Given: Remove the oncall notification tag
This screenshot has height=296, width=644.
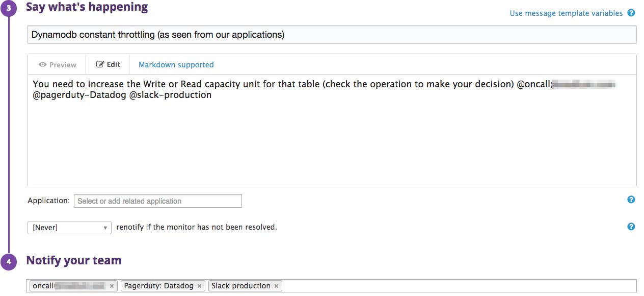Looking at the screenshot, I should click(112, 286).
